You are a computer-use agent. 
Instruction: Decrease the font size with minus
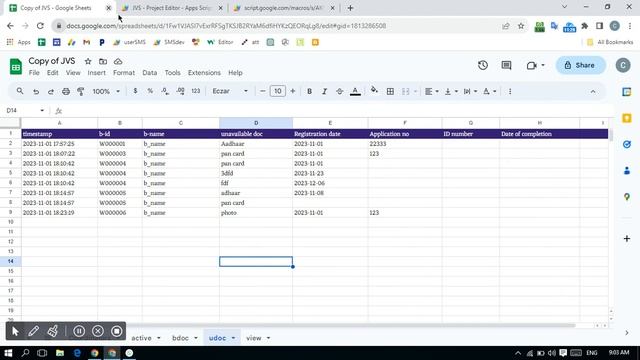(262, 91)
